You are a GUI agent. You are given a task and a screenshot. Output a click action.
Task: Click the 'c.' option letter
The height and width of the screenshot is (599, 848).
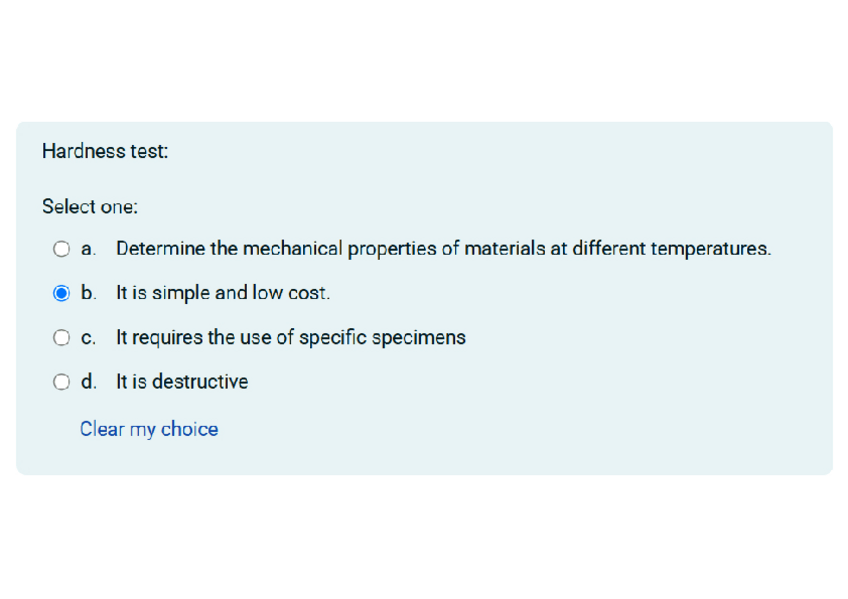(x=89, y=338)
